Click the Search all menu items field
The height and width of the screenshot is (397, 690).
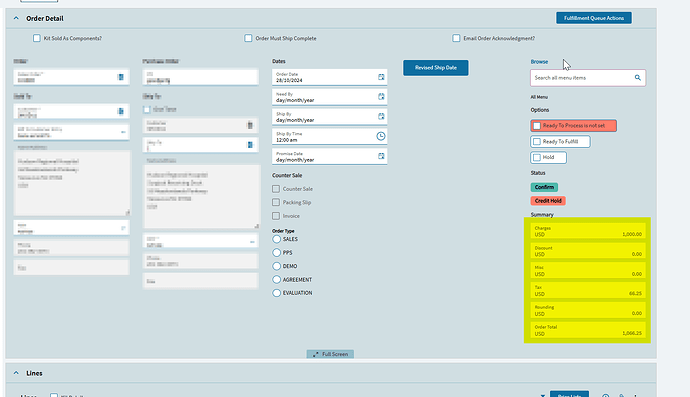click(x=588, y=78)
